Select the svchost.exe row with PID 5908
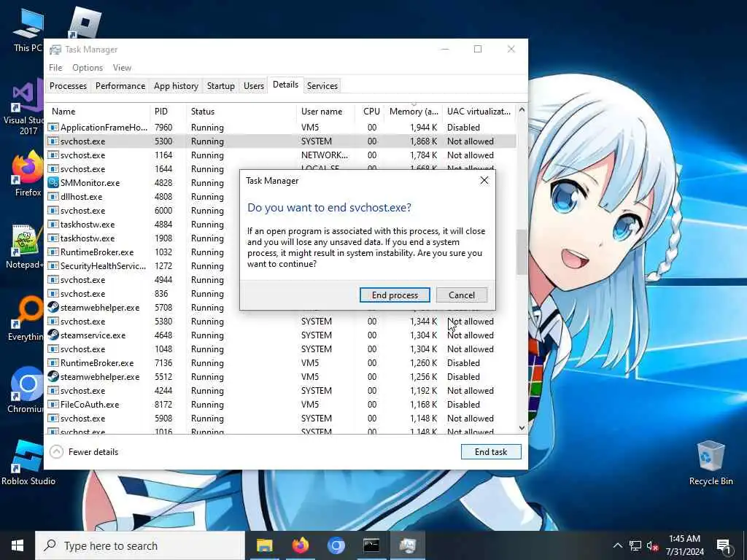747x560 pixels. [281, 418]
